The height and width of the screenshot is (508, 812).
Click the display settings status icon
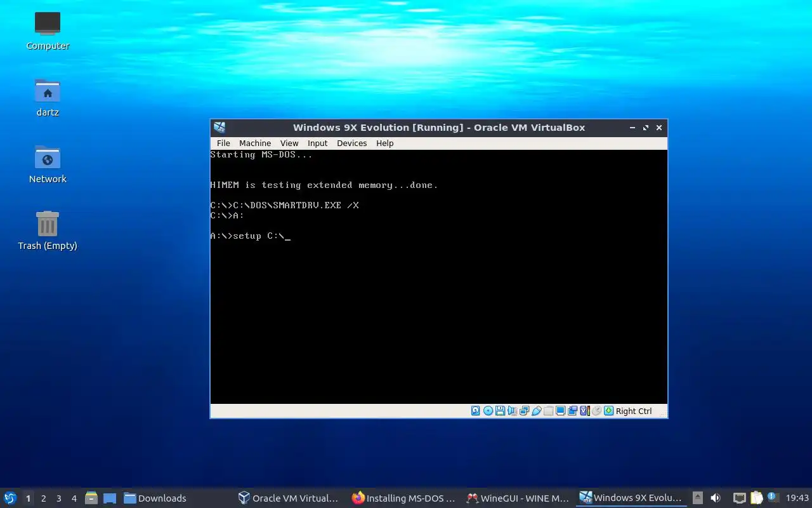pyautogui.click(x=561, y=411)
